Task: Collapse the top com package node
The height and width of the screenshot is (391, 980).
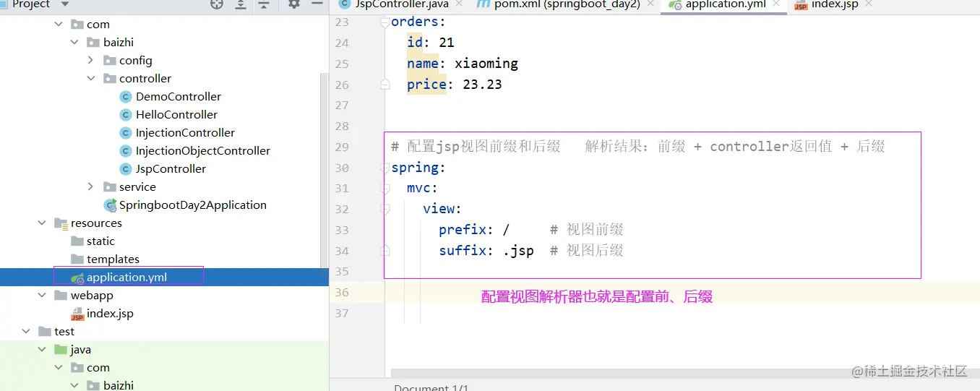Action: click(x=59, y=25)
